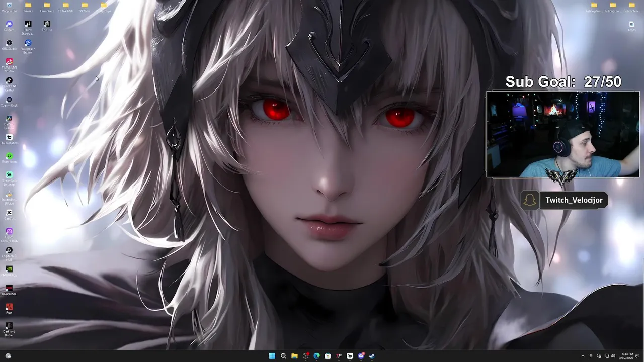
Task: Select the CapCut desktop shortcut
Action: (x=9, y=215)
